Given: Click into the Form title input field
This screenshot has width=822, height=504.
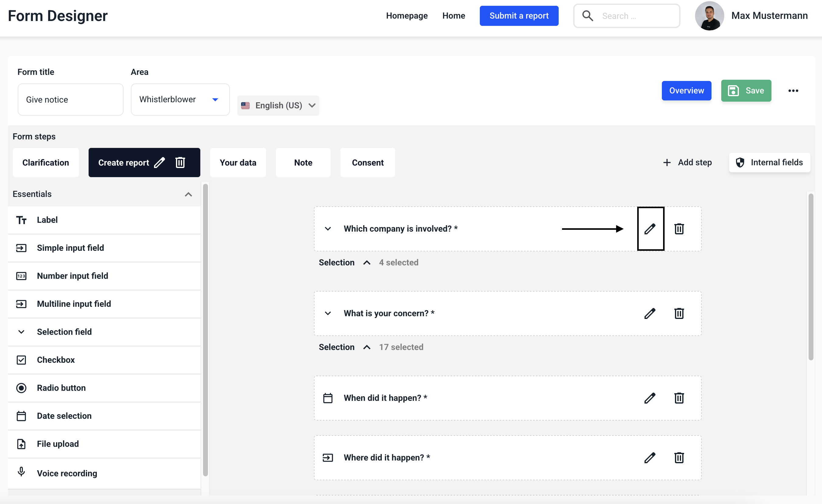Looking at the screenshot, I should pos(70,100).
